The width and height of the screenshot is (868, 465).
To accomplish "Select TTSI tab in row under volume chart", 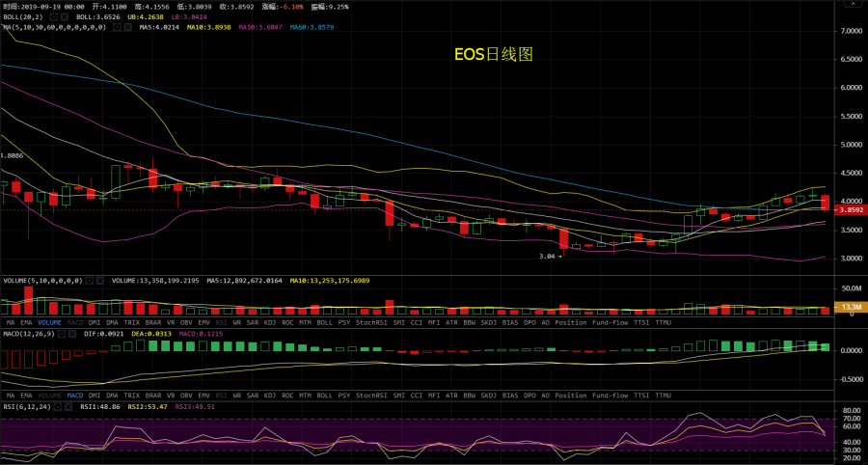I will click(x=641, y=322).
